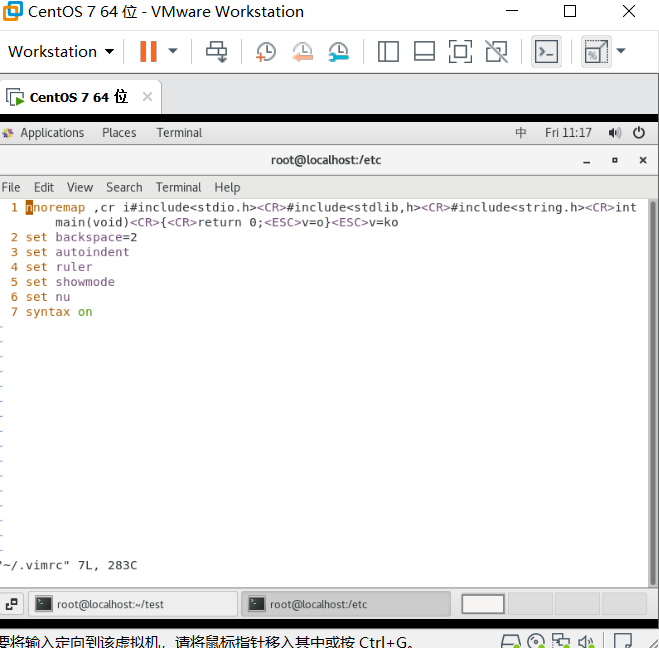Click the 'set autoindent' line

pyautogui.click(x=77, y=252)
